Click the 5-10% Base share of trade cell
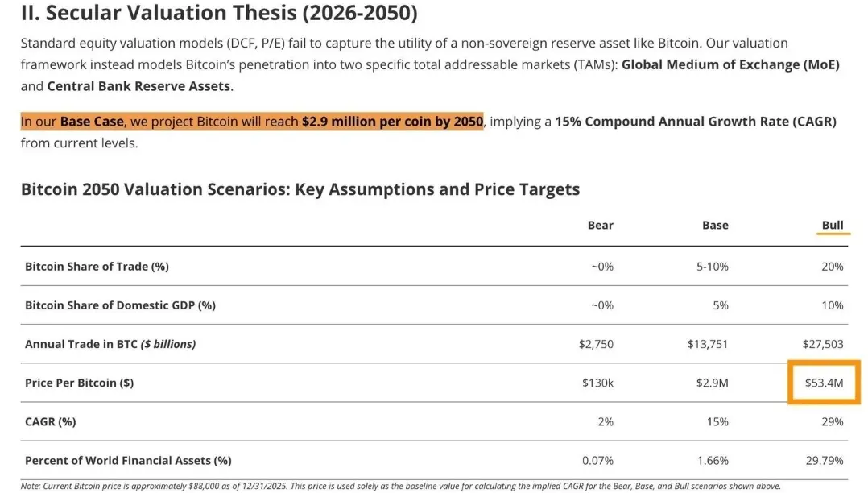Image resolution: width=868 pixels, height=493 pixels. tap(712, 267)
